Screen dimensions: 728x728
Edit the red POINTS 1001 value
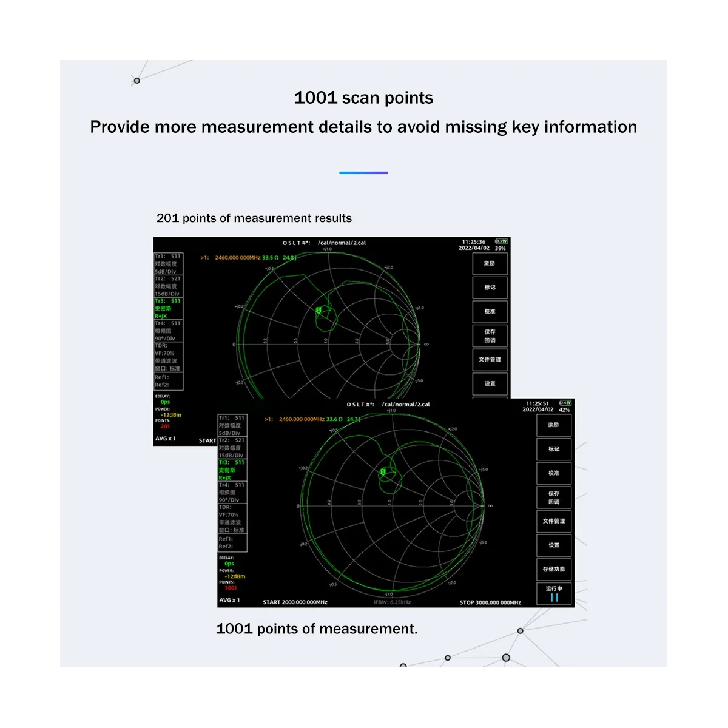[231, 588]
